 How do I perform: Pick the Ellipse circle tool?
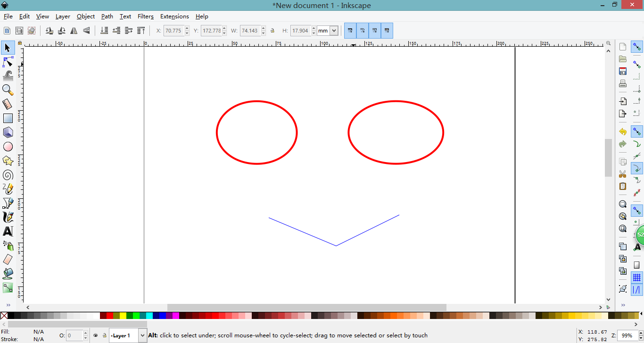tap(8, 147)
